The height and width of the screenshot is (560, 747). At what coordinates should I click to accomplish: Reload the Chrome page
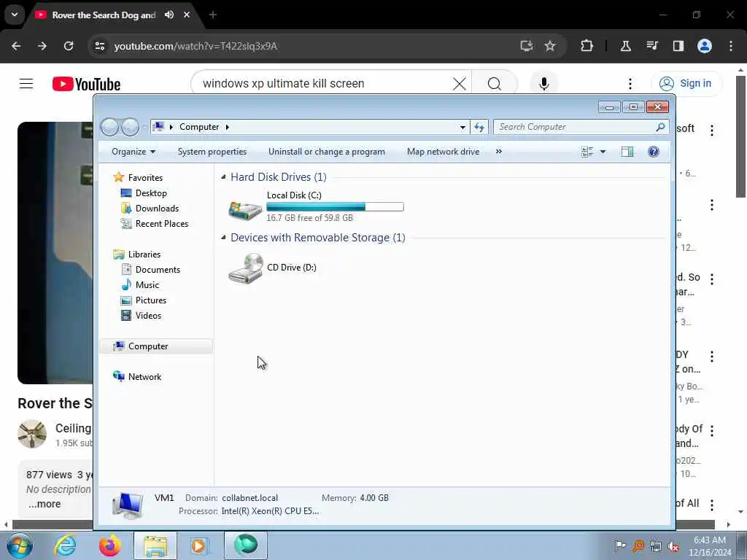pyautogui.click(x=69, y=46)
